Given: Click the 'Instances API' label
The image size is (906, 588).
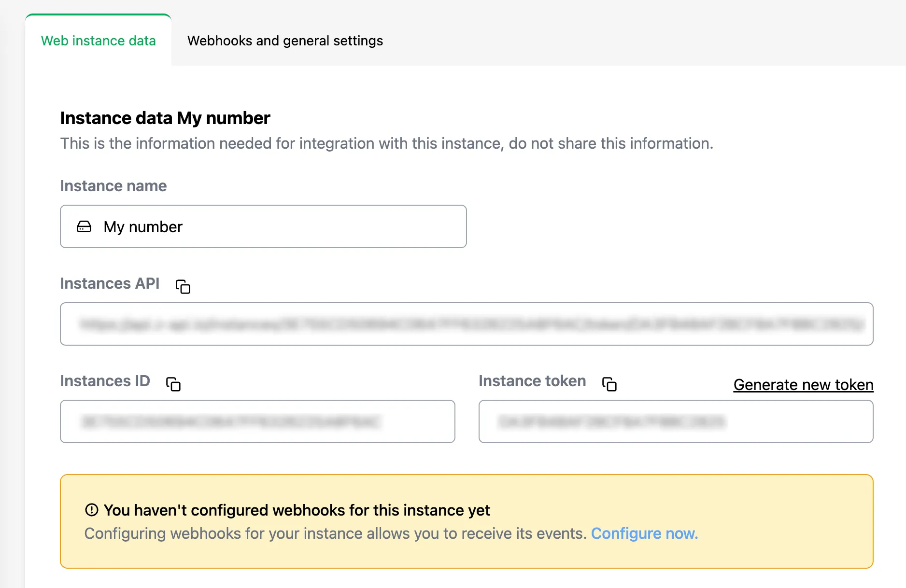Looking at the screenshot, I should coord(110,283).
